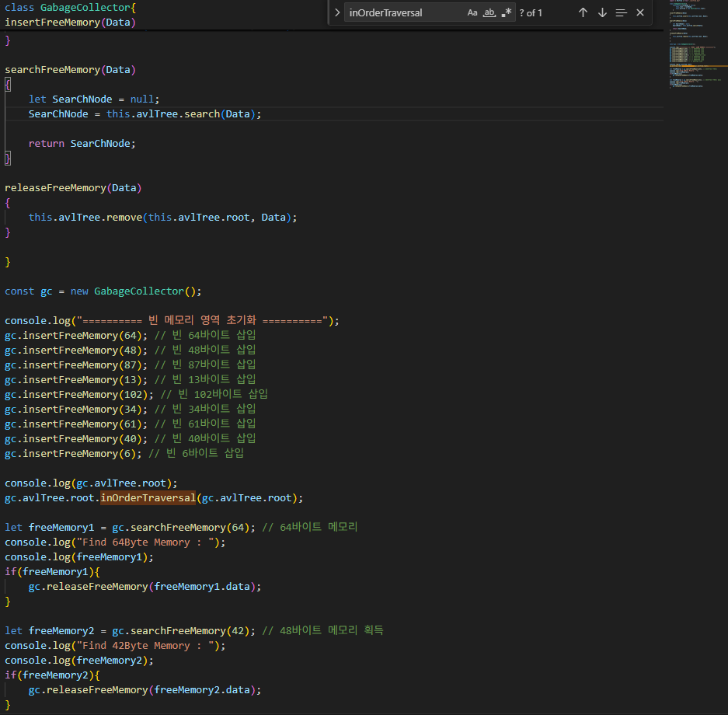Image resolution: width=728 pixels, height=715 pixels.
Task: Click sticky header 'class GabageCollector{'
Action: [70, 8]
